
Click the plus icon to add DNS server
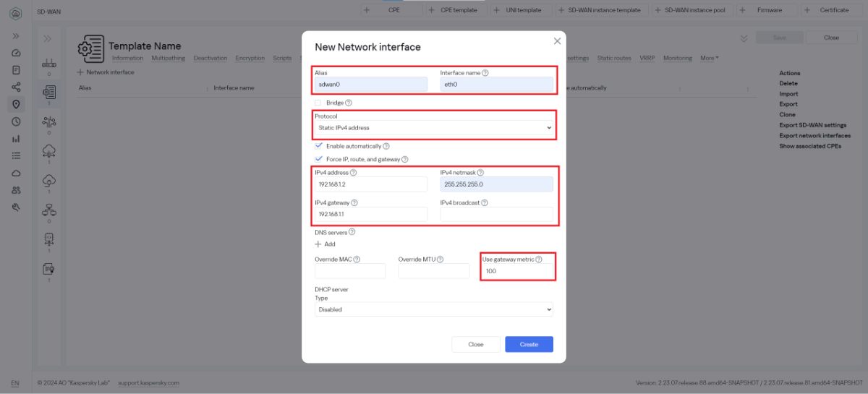[318, 244]
